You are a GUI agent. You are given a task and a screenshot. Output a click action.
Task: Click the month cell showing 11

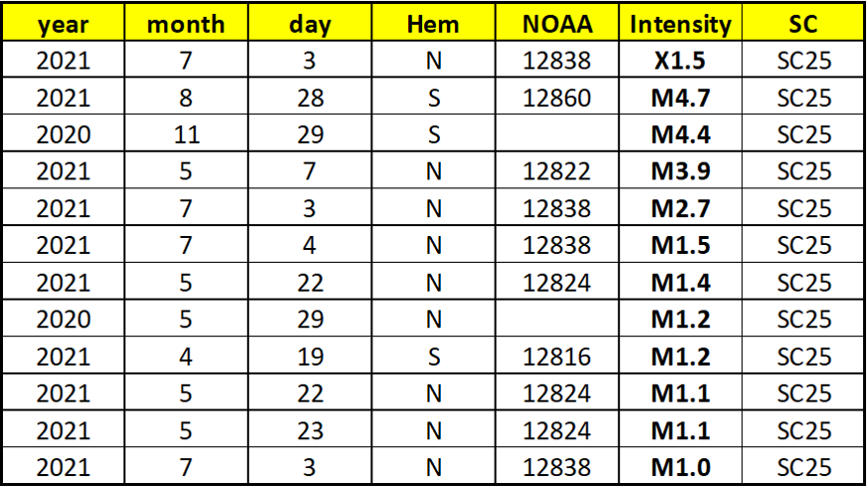(x=186, y=134)
